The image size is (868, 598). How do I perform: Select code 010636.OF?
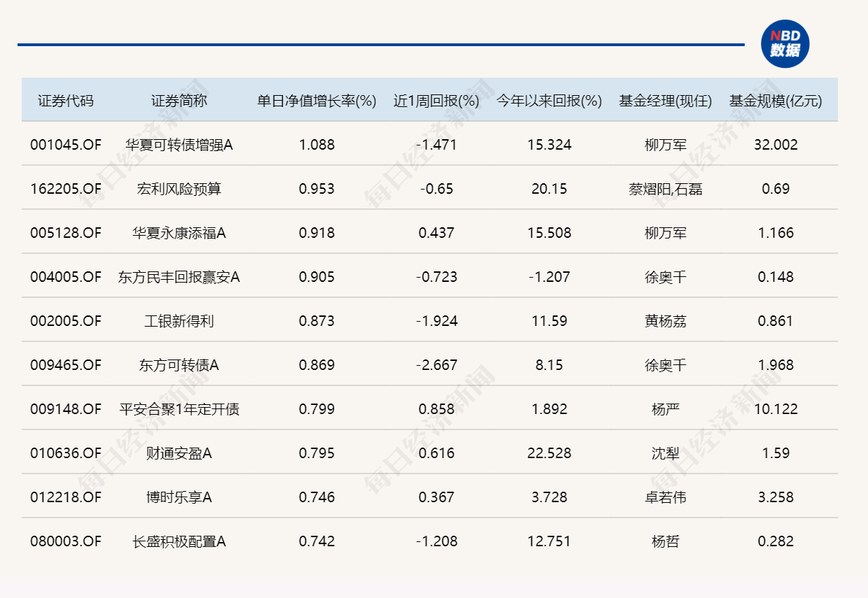66,453
